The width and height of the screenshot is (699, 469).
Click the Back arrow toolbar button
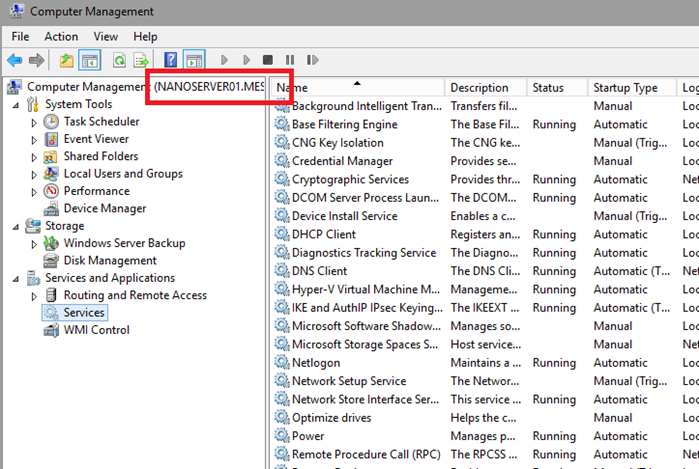(15, 60)
